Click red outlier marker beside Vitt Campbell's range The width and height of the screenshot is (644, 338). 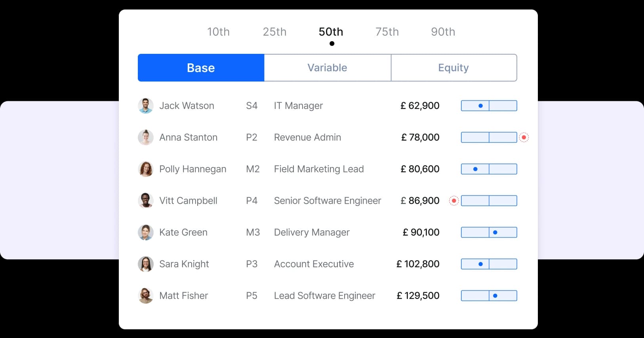pyautogui.click(x=454, y=201)
